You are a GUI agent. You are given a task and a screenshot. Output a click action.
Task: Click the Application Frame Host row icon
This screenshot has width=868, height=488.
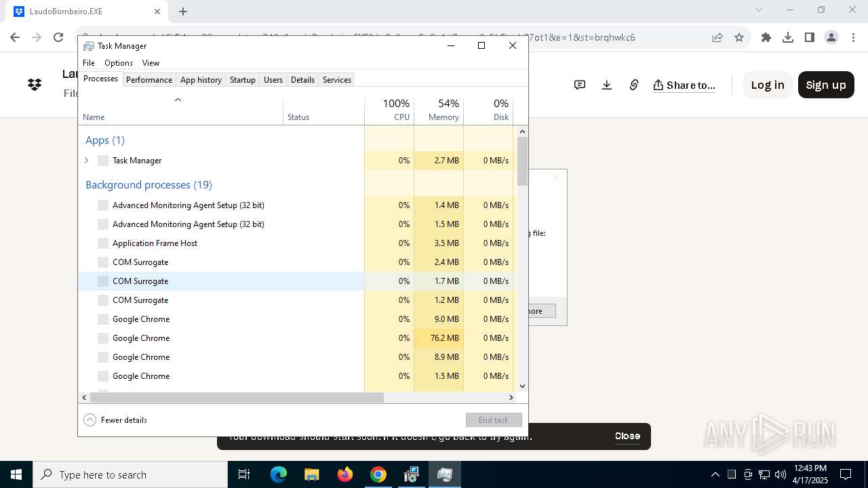click(x=103, y=243)
